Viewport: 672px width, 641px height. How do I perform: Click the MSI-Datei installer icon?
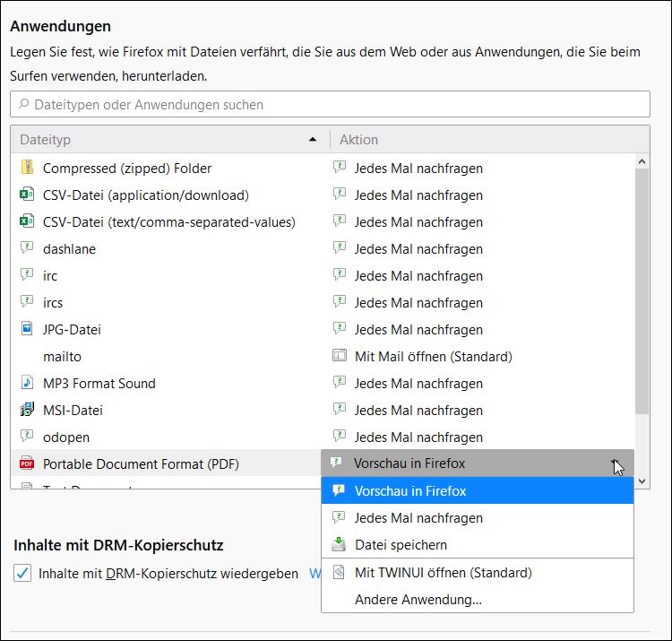[x=27, y=410]
